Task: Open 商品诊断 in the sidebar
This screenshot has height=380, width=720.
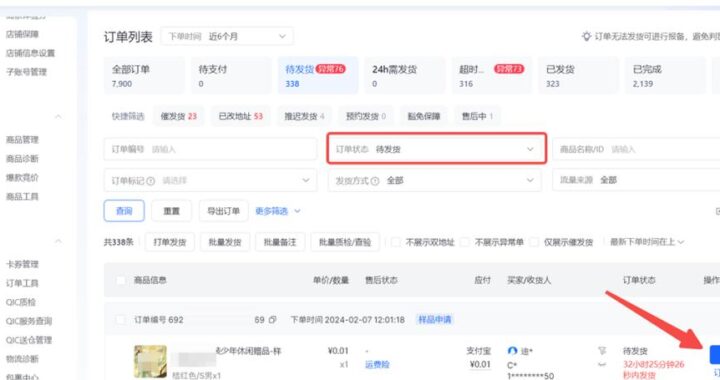Action: coord(22,159)
